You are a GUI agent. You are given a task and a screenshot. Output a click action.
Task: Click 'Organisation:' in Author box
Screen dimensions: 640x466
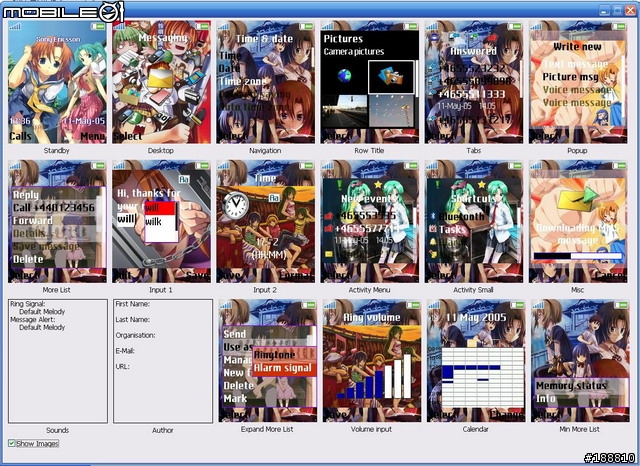pyautogui.click(x=135, y=335)
